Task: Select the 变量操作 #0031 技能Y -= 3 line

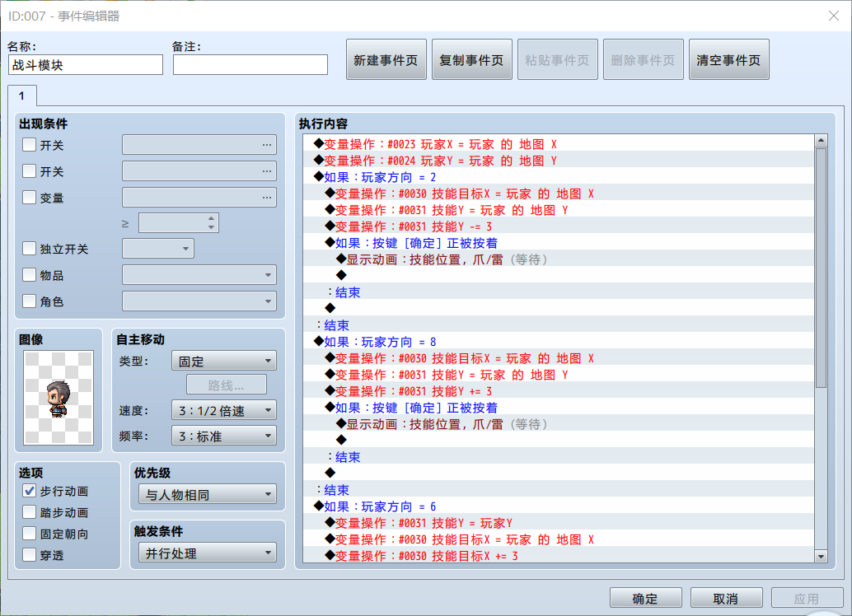Action: click(559, 226)
